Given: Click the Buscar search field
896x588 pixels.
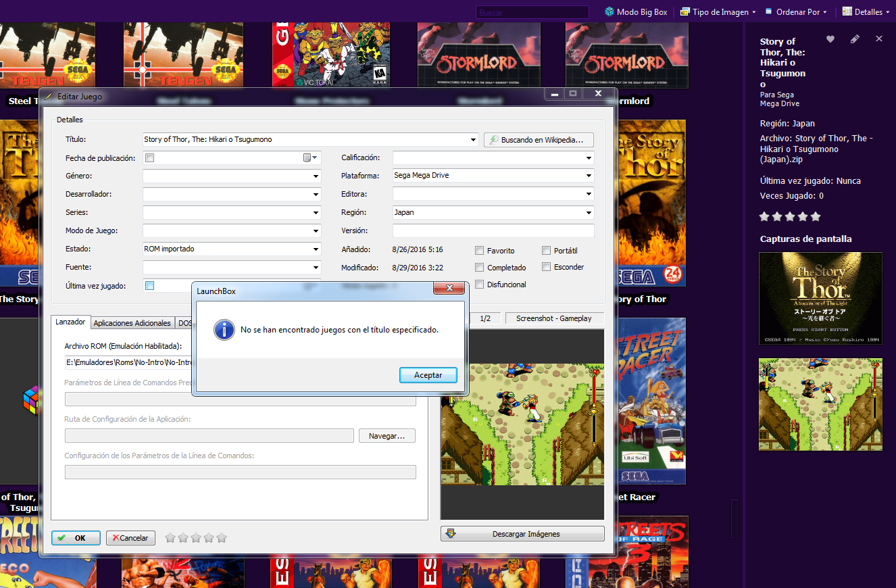Looking at the screenshot, I should [x=532, y=12].
